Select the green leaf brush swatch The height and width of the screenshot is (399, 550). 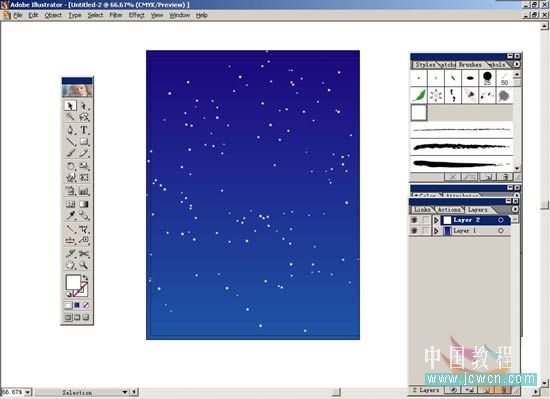tap(419, 95)
